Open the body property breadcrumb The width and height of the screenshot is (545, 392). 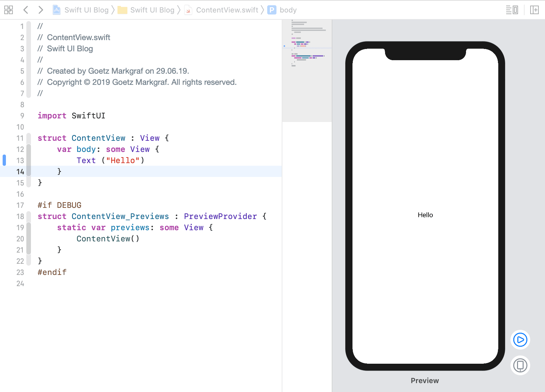point(288,10)
